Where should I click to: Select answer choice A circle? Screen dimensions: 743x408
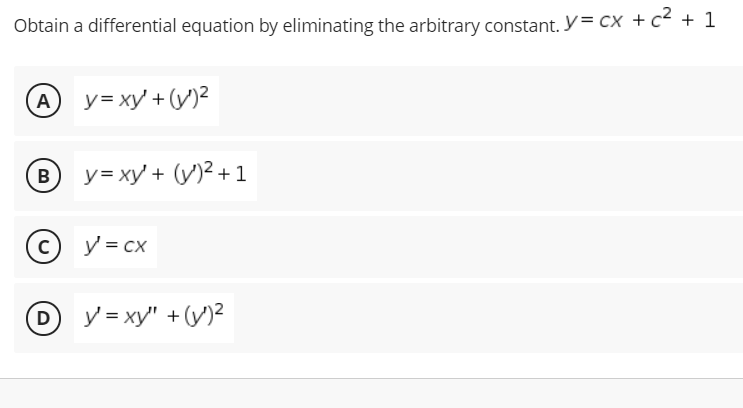point(43,100)
